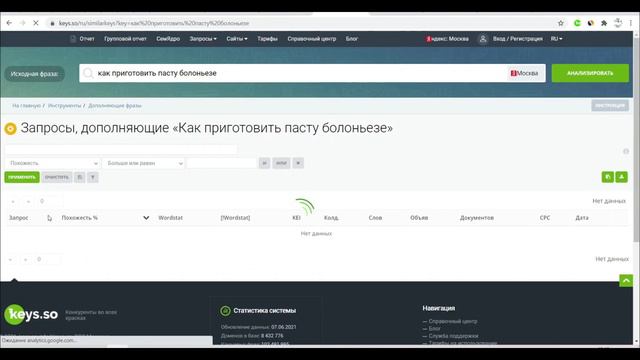
Task: Open Групповой отчет
Action: [x=125, y=39]
